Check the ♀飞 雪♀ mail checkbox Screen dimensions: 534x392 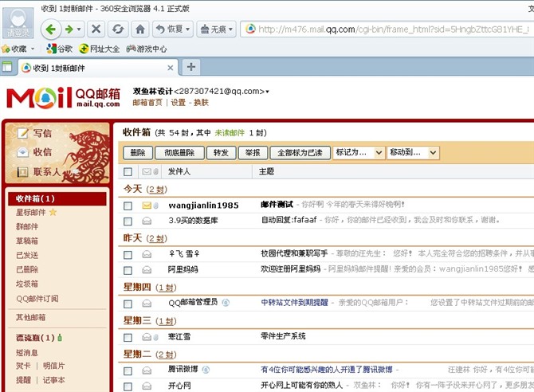point(128,255)
